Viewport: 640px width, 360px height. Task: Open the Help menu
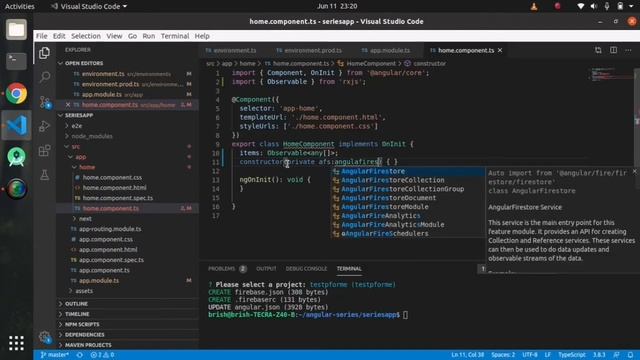click(202, 36)
